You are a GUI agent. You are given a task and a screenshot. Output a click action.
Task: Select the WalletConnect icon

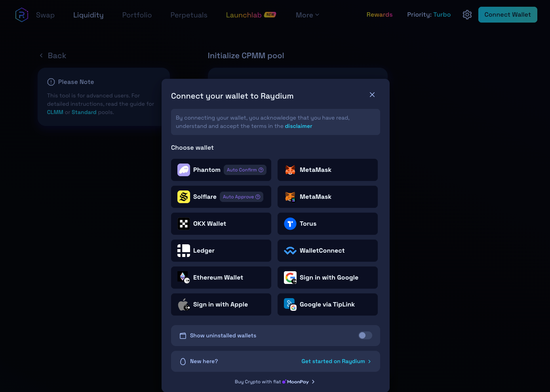click(x=290, y=251)
